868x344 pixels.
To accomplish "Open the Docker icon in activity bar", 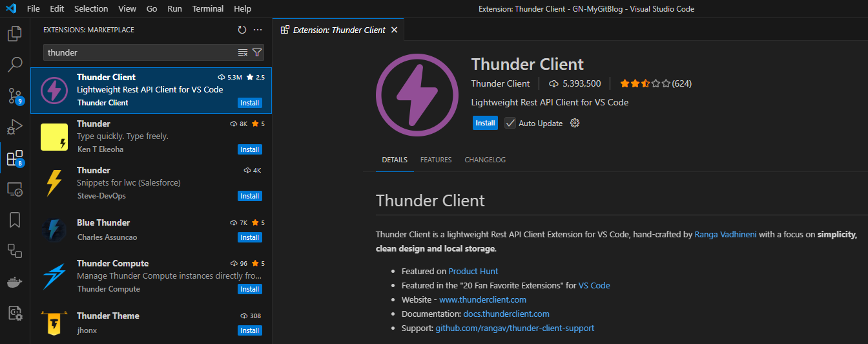I will coord(15,283).
